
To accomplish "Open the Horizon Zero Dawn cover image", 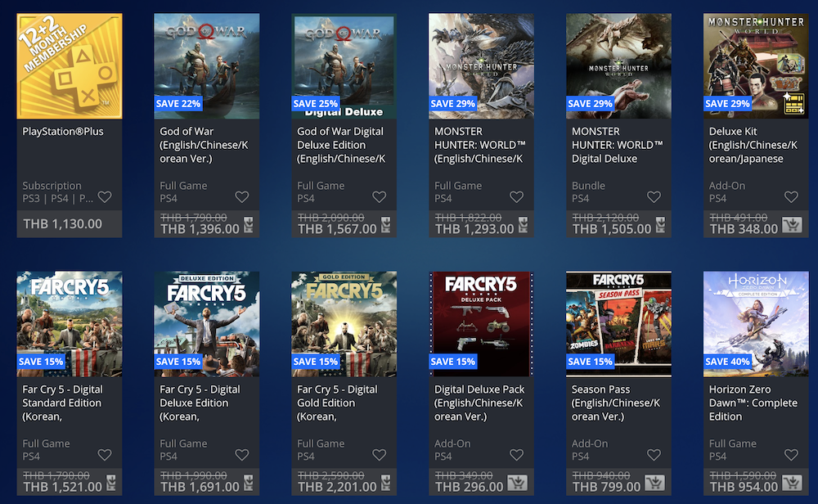I will coord(756,324).
